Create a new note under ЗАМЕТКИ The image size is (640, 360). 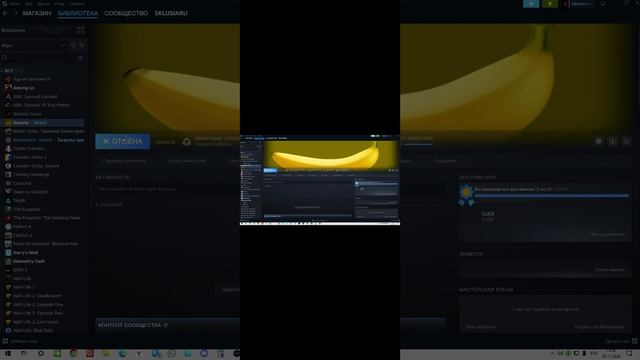[x=609, y=270]
